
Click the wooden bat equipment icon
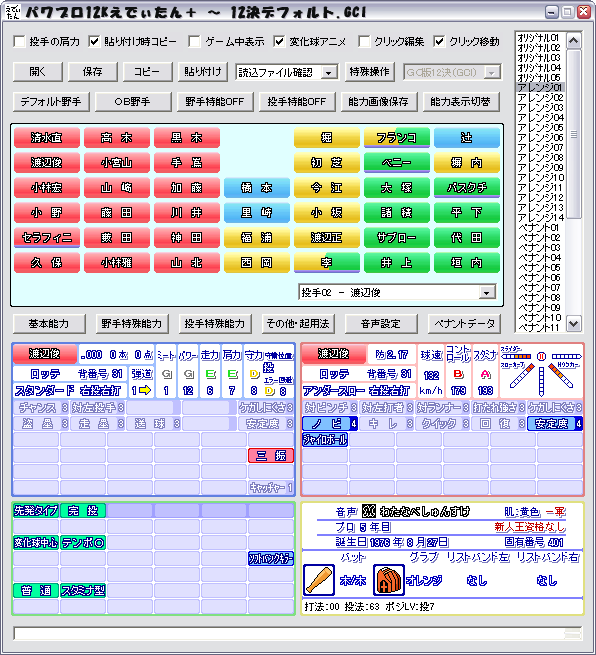(x=319, y=580)
